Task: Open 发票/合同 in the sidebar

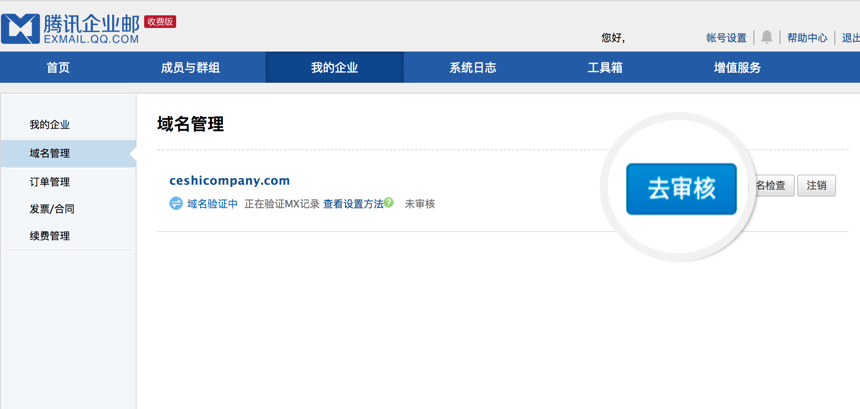Action: (x=52, y=209)
